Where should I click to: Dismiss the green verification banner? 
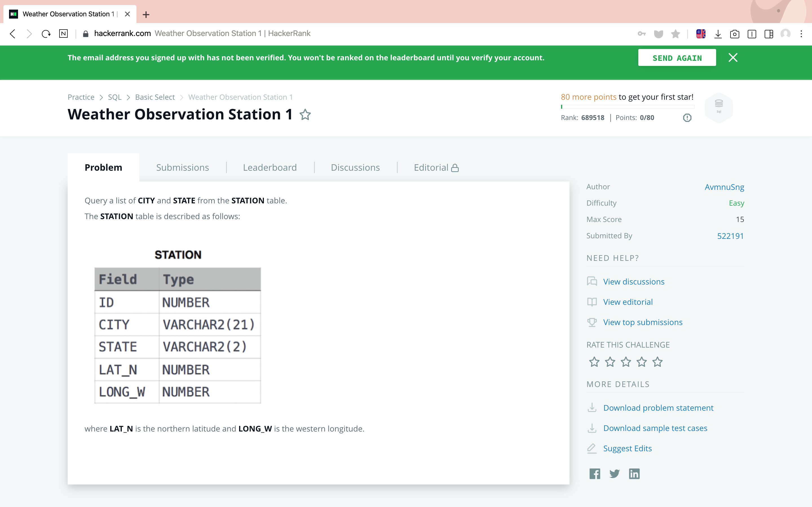[733, 58]
